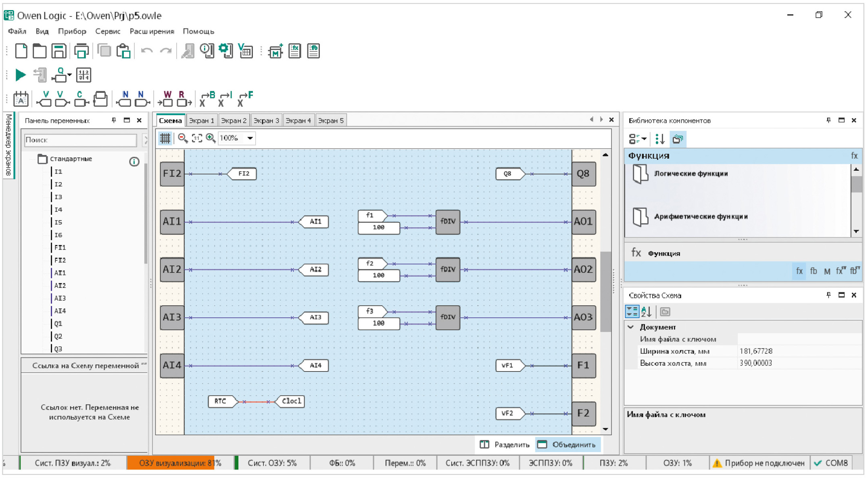Insert a write-to-FB block (W icon)
This screenshot has width=868, height=478.
point(166,99)
